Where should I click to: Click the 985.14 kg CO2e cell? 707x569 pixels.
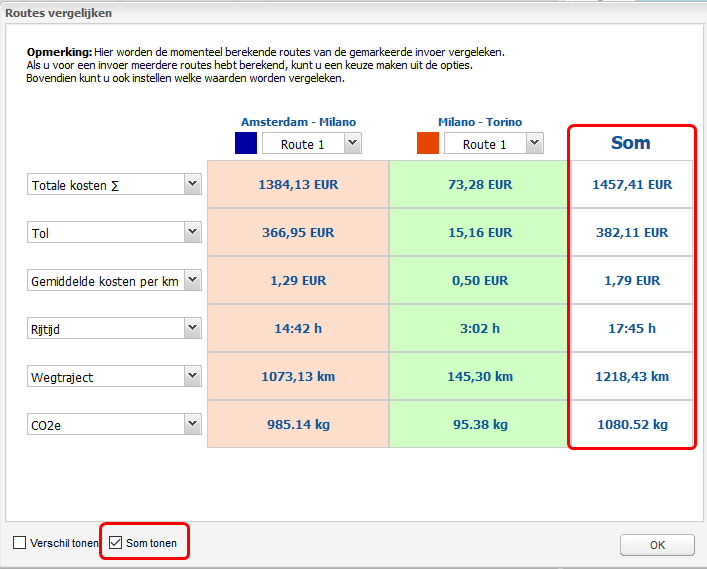coord(298,424)
